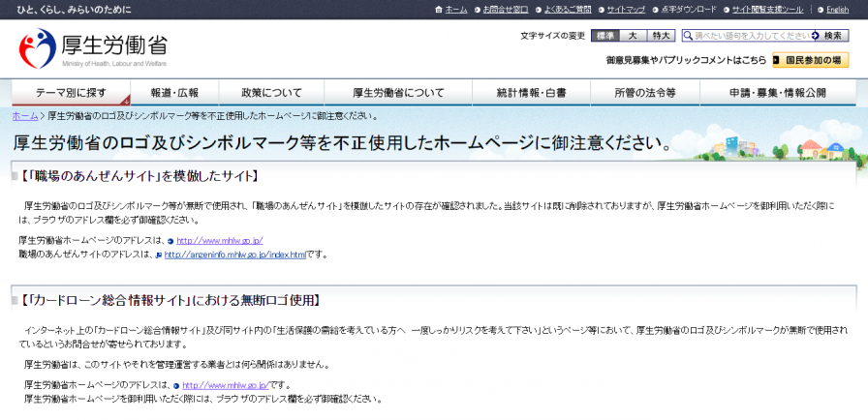Open first http://www.mhlw.go.jp/ link
Screen dimensions: 868x420
pyautogui.click(x=219, y=241)
